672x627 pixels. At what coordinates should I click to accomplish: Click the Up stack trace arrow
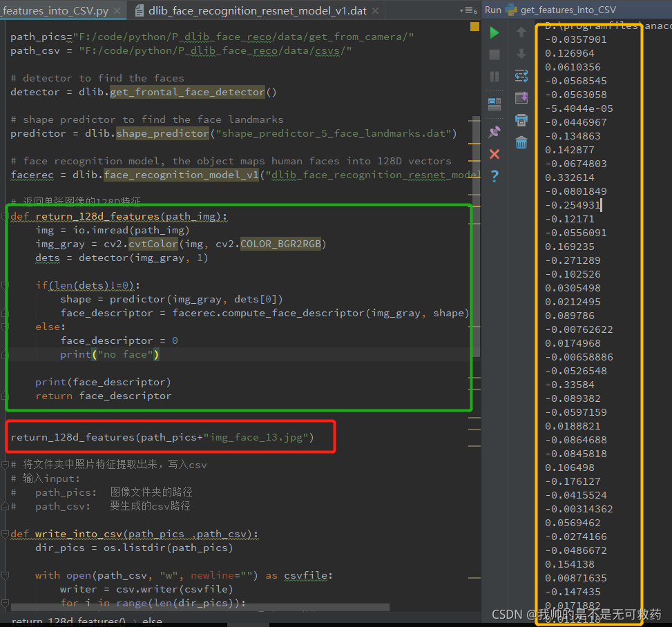521,32
